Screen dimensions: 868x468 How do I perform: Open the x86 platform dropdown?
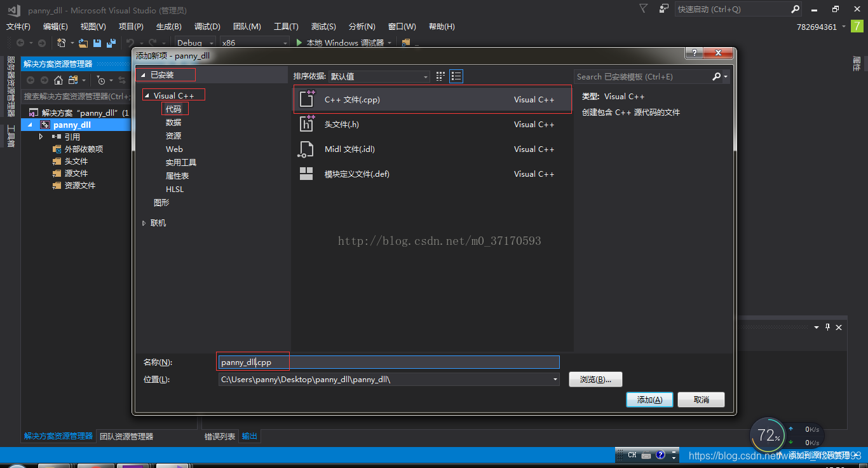(254, 43)
